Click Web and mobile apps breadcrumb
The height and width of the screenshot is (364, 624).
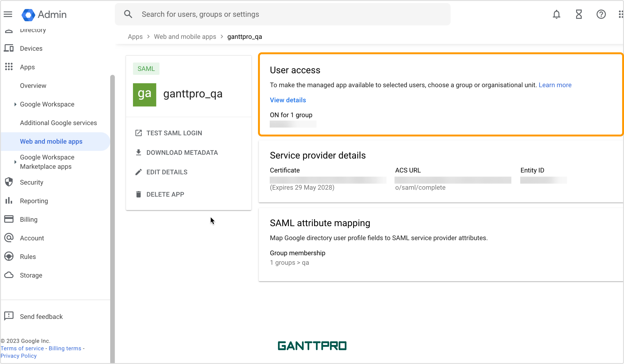click(x=185, y=37)
